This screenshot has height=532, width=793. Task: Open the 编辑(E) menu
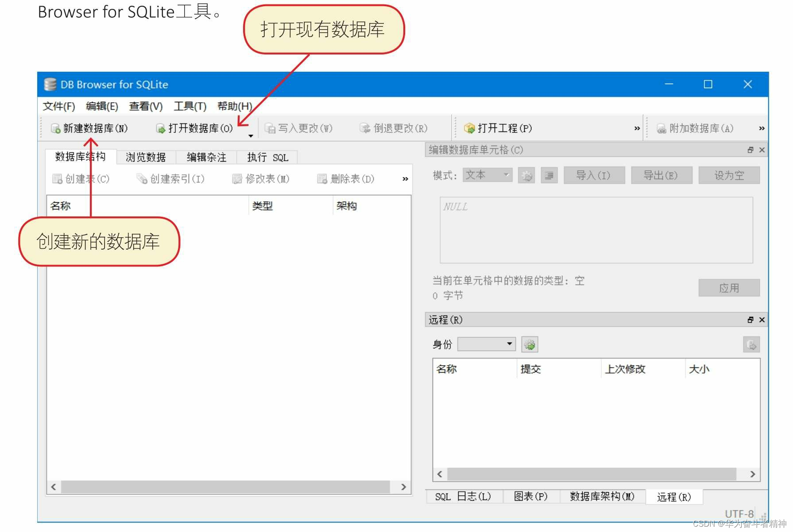click(102, 106)
